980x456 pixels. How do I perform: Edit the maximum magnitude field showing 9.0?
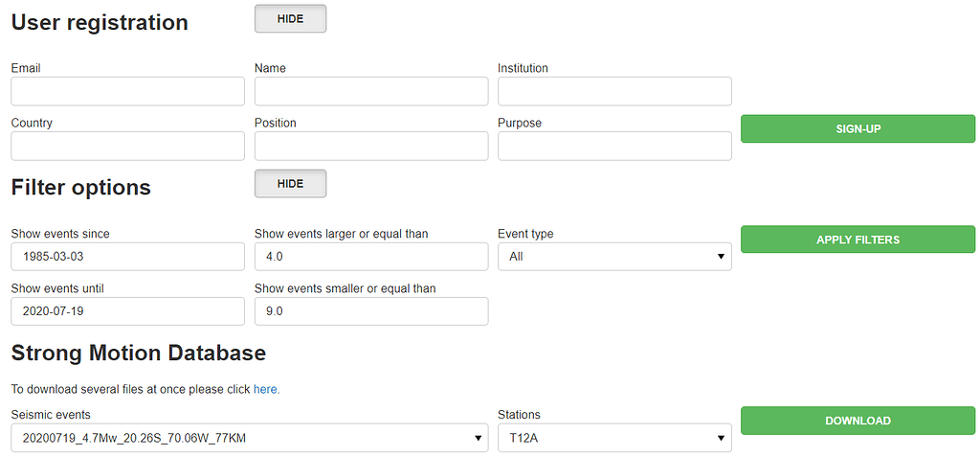371,311
